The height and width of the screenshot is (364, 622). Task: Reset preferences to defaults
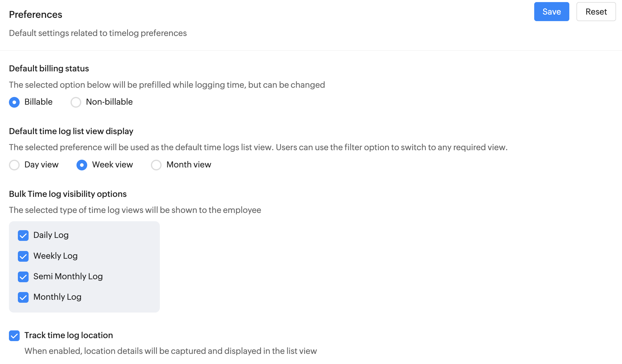tap(596, 12)
